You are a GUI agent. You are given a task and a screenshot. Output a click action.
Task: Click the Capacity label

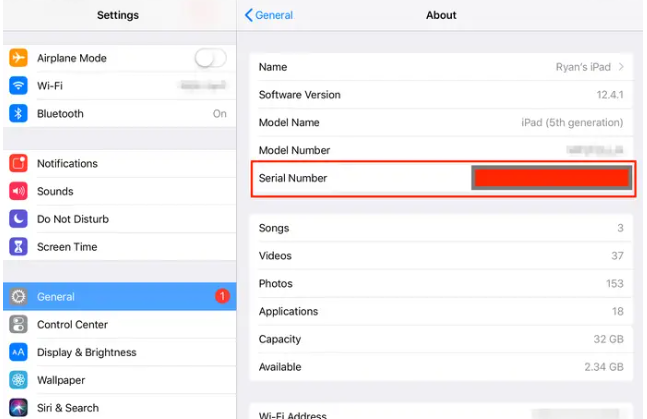(x=280, y=339)
